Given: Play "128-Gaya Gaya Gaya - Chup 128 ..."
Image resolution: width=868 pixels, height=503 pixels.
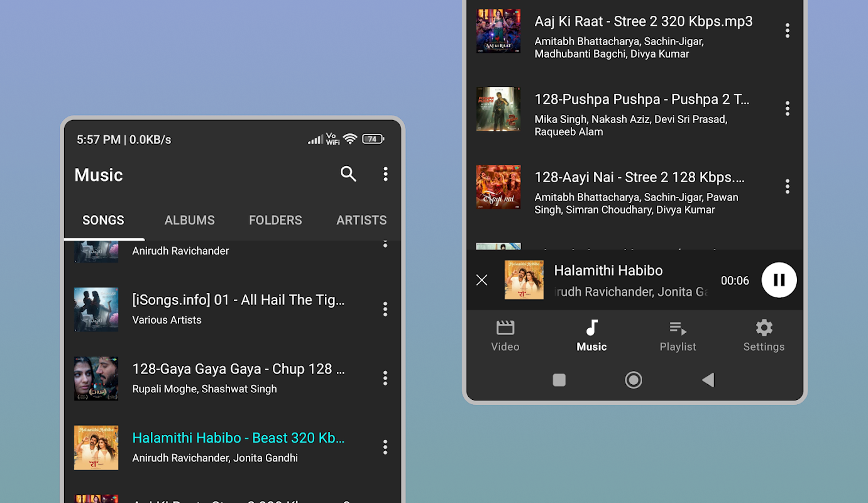Looking at the screenshot, I should [x=238, y=369].
